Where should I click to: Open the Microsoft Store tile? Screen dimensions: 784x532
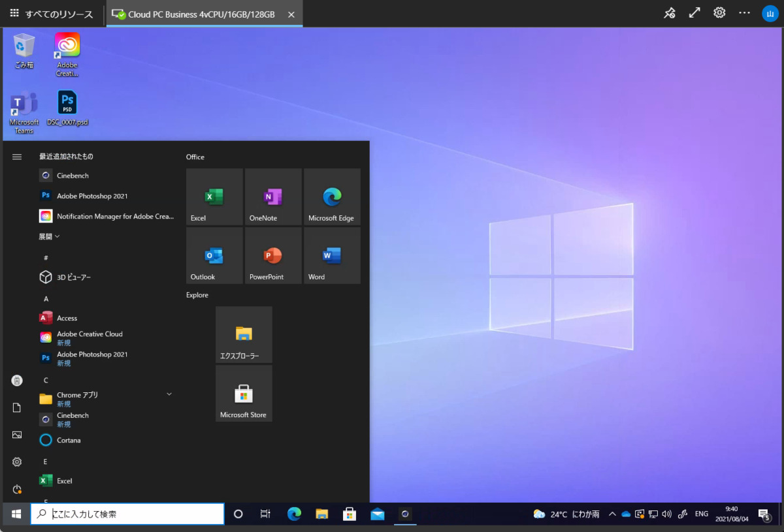pos(244,394)
